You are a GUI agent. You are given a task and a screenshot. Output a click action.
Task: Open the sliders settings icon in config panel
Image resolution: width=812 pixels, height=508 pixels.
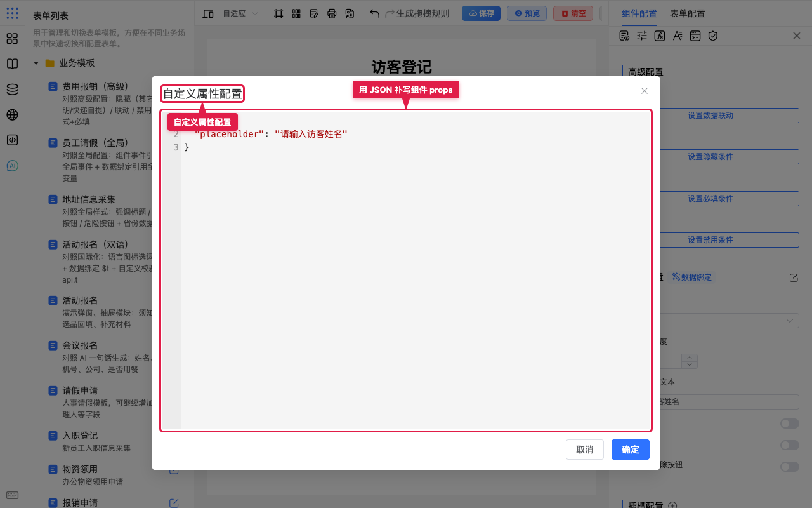tap(642, 36)
